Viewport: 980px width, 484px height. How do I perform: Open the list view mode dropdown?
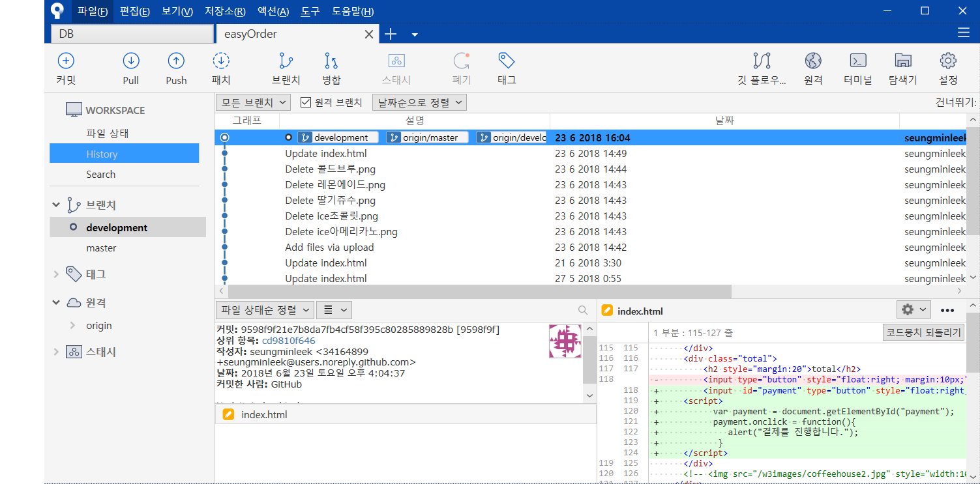click(335, 310)
